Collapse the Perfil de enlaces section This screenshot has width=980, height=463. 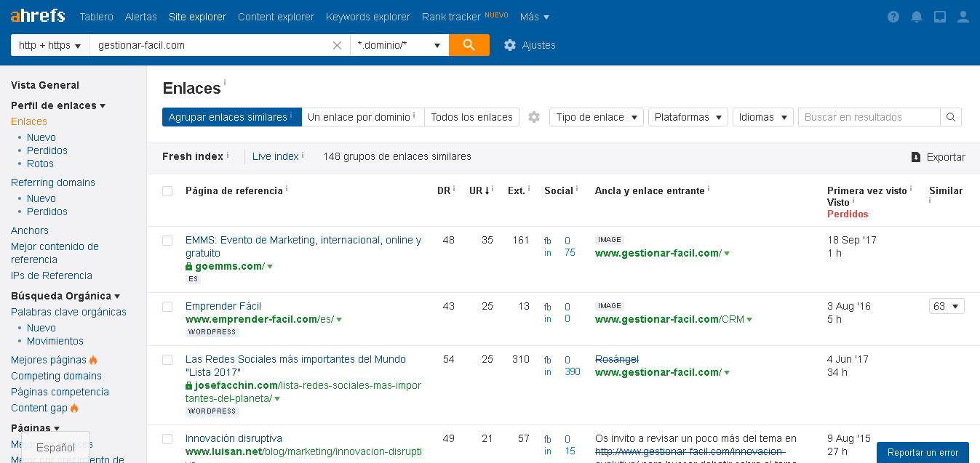pos(58,105)
